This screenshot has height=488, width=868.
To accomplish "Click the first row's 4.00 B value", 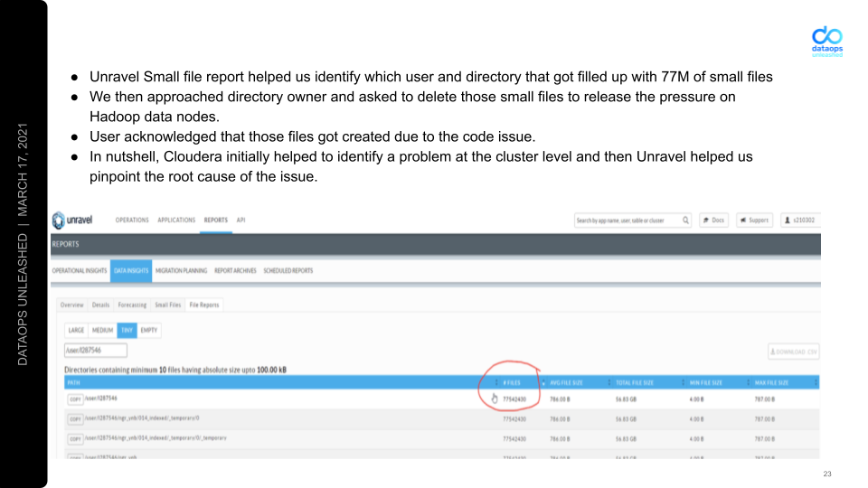I will [696, 399].
